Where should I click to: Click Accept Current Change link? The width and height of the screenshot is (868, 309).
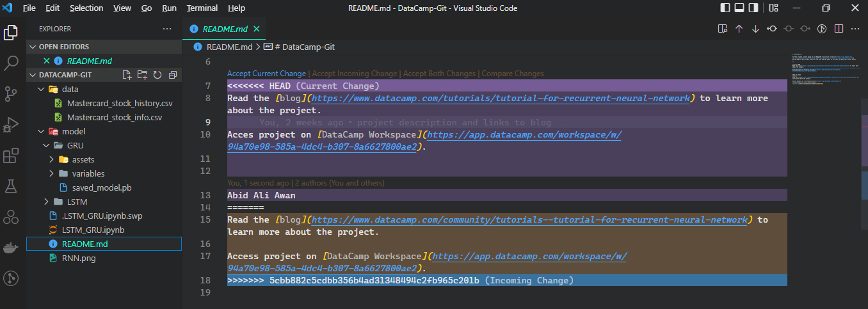pyautogui.click(x=266, y=74)
